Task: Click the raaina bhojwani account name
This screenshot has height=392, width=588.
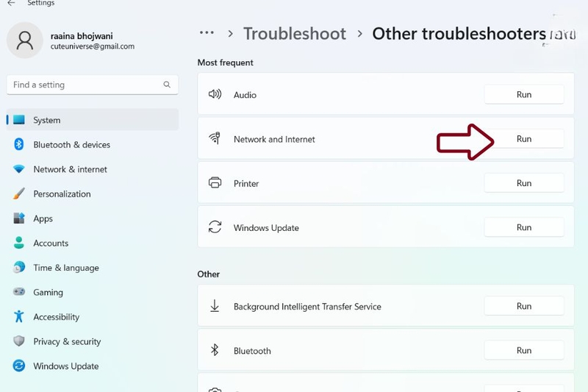Action: pos(82,36)
